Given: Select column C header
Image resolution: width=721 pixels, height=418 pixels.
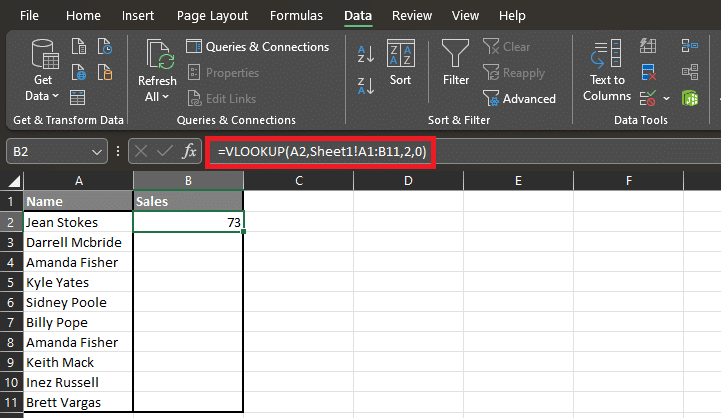Looking at the screenshot, I should pyautogui.click(x=298, y=181).
